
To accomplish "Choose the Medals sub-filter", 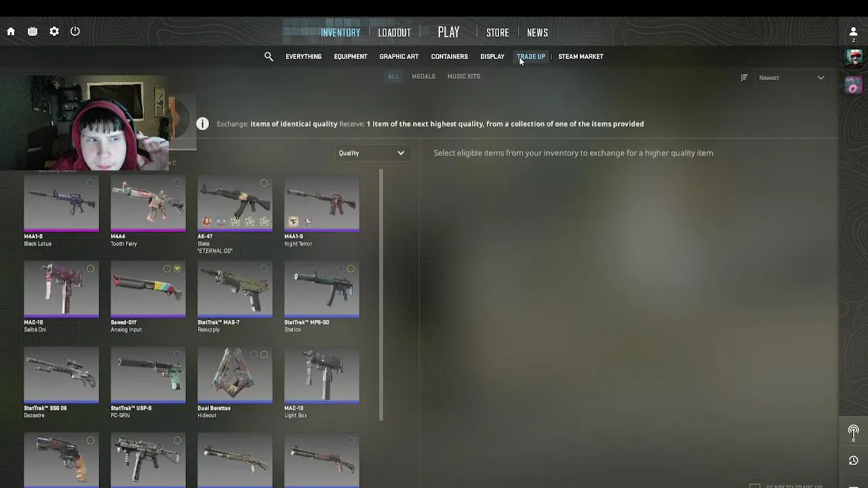I will 423,76.
